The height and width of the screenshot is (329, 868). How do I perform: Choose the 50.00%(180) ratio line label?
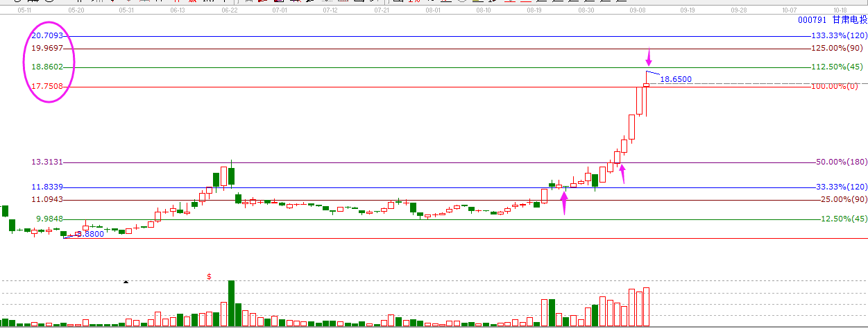[839, 162]
